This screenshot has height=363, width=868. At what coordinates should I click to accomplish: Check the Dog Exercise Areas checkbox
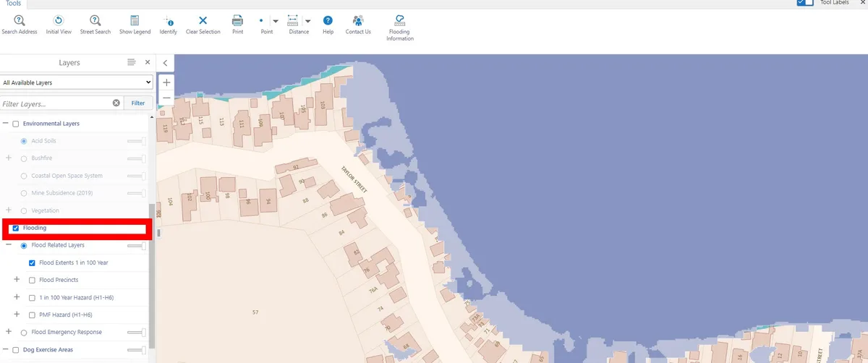pos(16,349)
